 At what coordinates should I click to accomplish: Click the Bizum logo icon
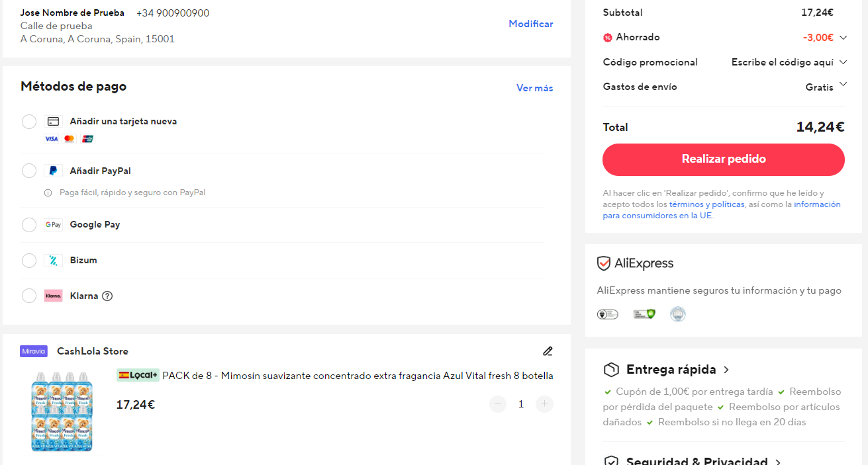[54, 261]
